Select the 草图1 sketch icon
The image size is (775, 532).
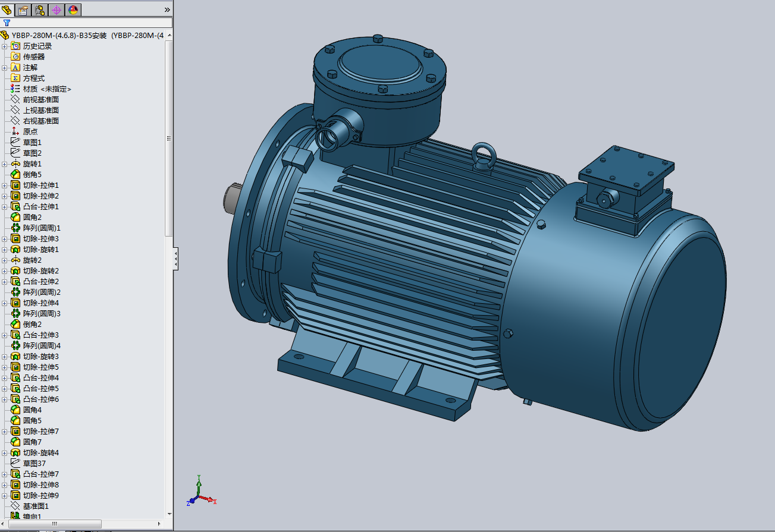(x=16, y=142)
